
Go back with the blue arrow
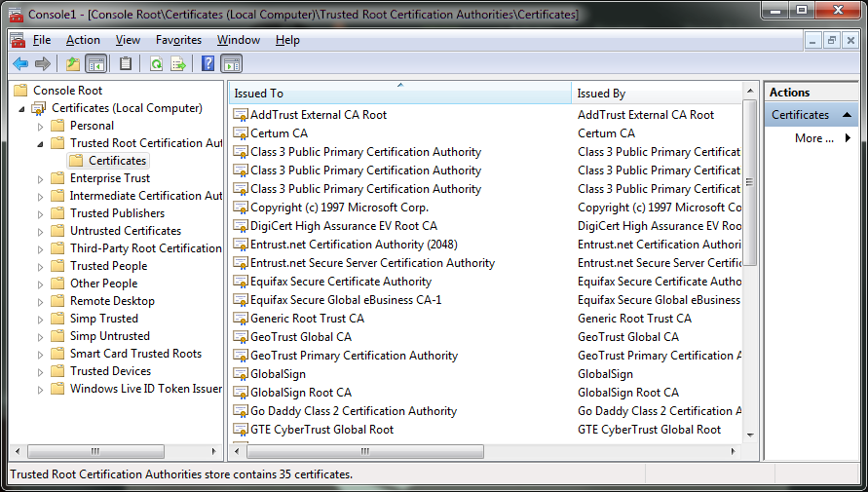[20, 64]
